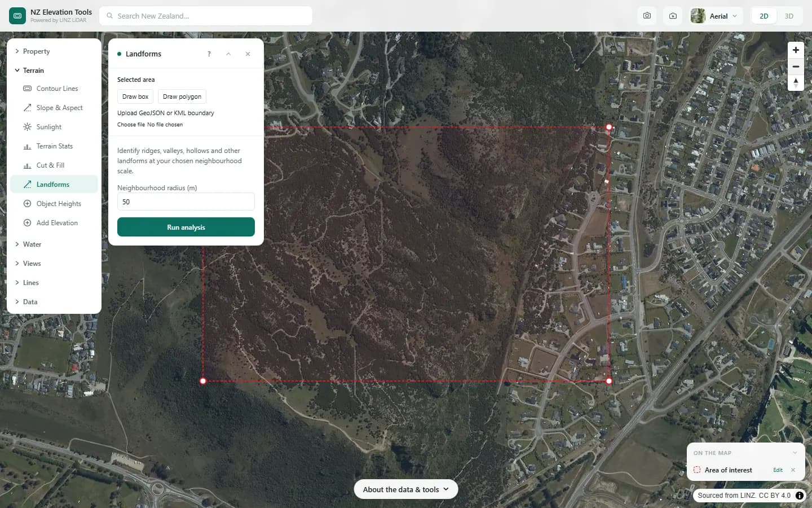
Task: Click the Slope & Aspect tool icon
Action: coord(27,108)
